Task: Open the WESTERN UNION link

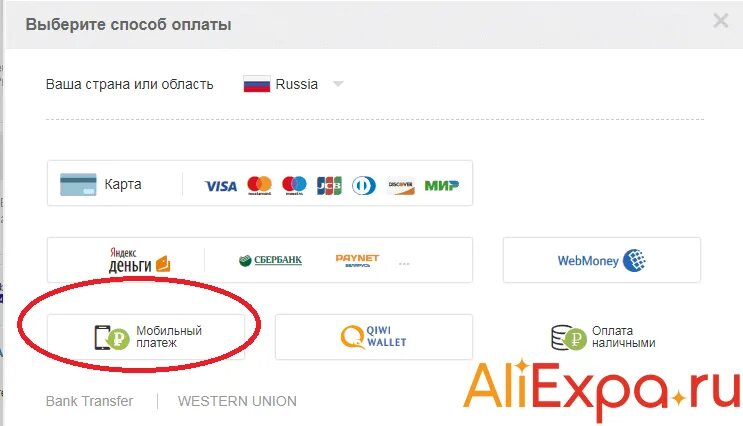Action: click(237, 401)
